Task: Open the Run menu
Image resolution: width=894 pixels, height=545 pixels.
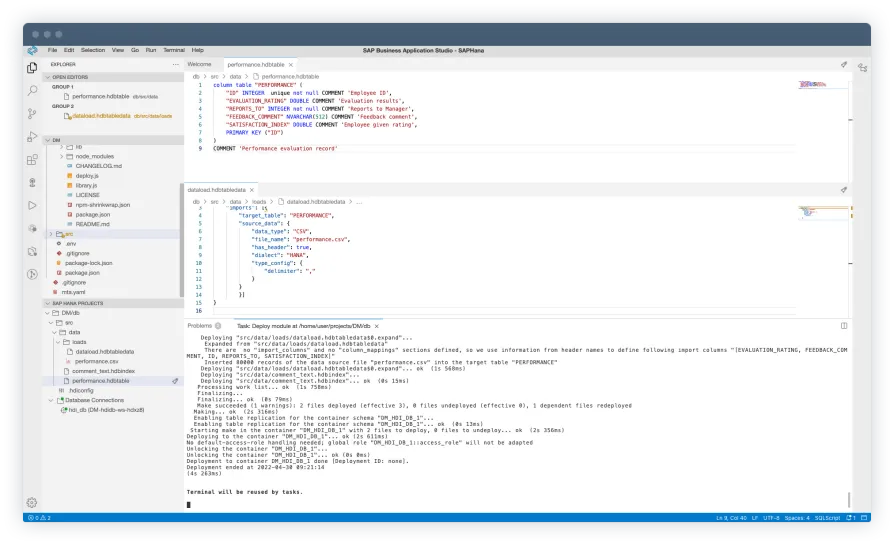Action: tap(151, 50)
